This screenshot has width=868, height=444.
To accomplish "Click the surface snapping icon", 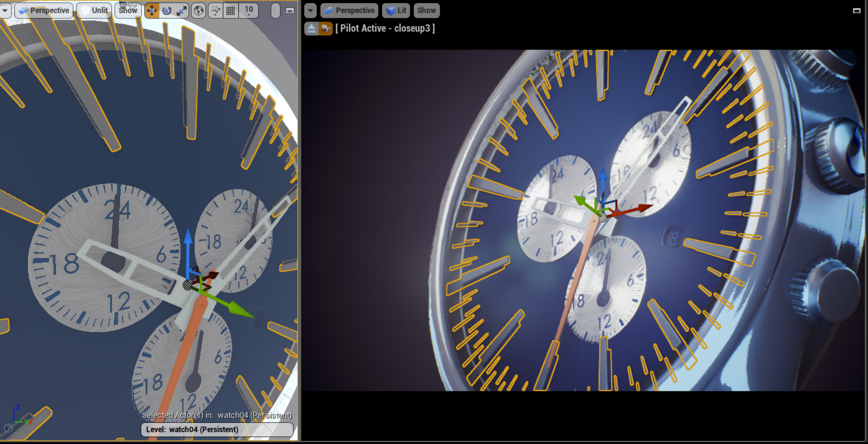I will point(216,11).
